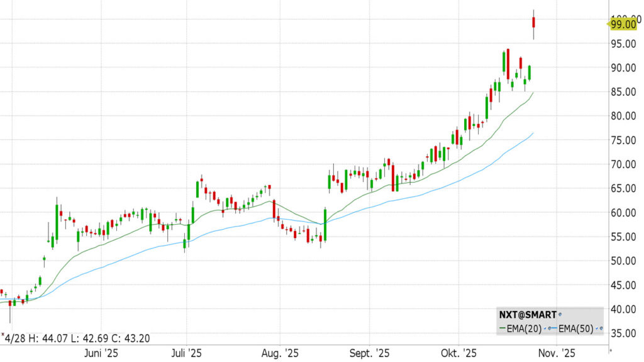This screenshot has height=362, width=644.
Task: Select the Juli '25 date label
Action: tap(187, 353)
